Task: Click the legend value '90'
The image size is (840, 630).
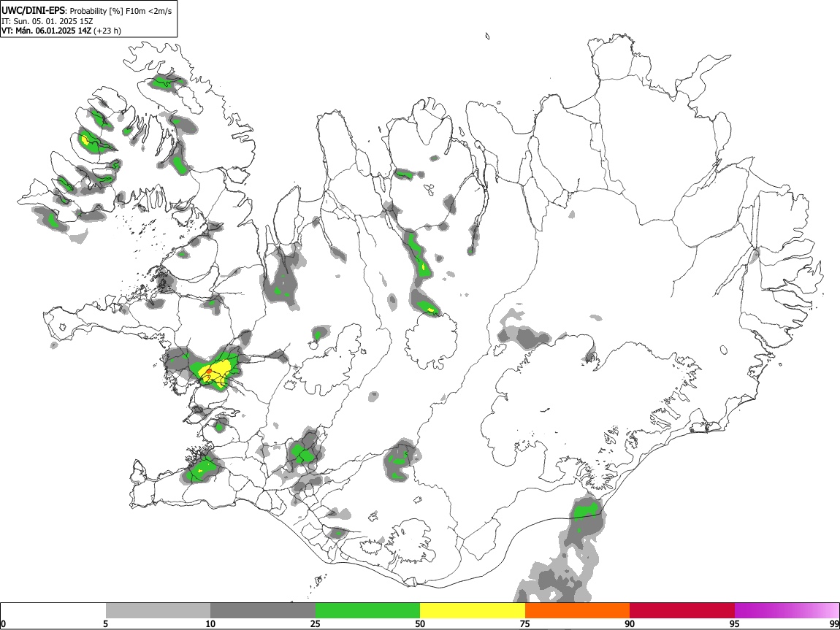Action: (x=630, y=623)
